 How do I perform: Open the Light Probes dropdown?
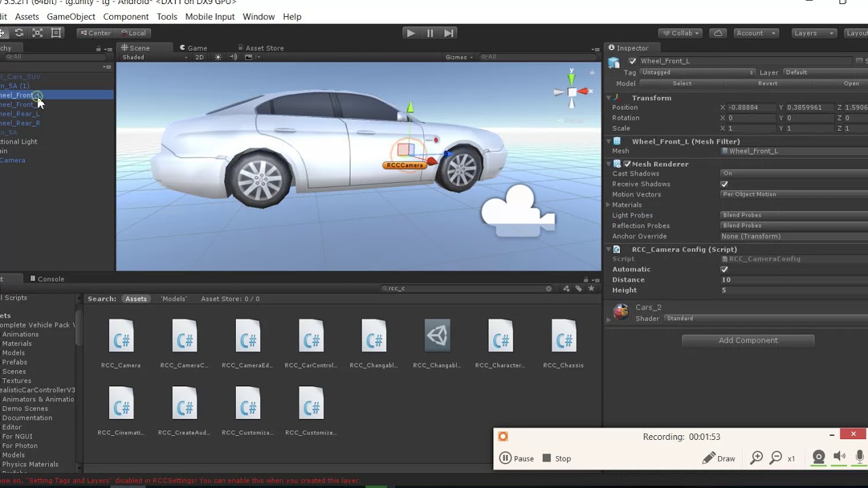tap(794, 216)
